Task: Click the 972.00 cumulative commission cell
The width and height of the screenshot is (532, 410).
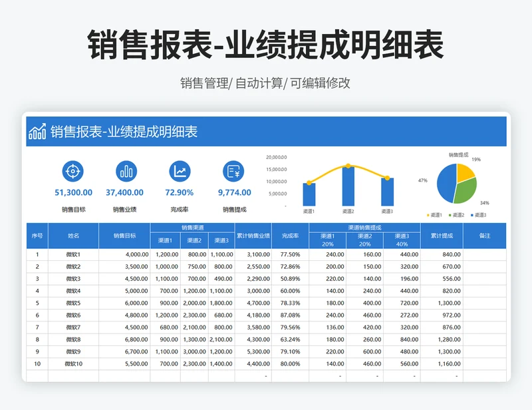Action: pyautogui.click(x=442, y=315)
